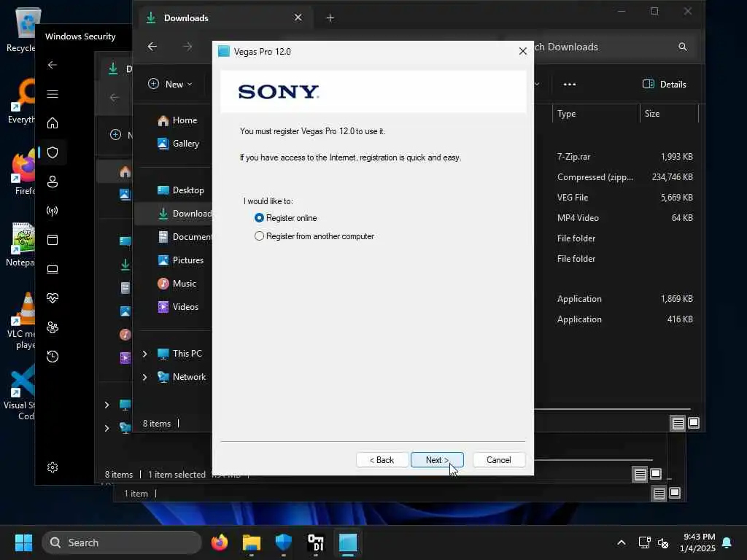Switch to the Downloads tab
Screen dimensions: 747x560
(224, 18)
